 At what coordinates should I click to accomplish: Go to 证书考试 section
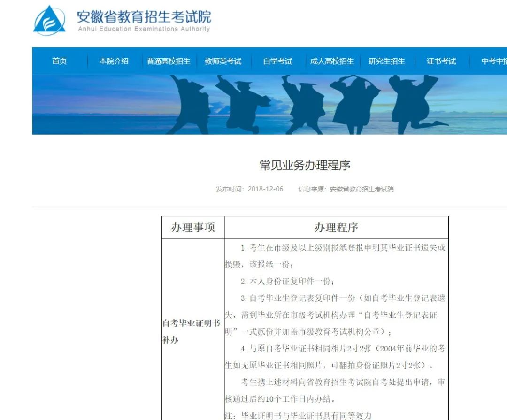coord(441,61)
